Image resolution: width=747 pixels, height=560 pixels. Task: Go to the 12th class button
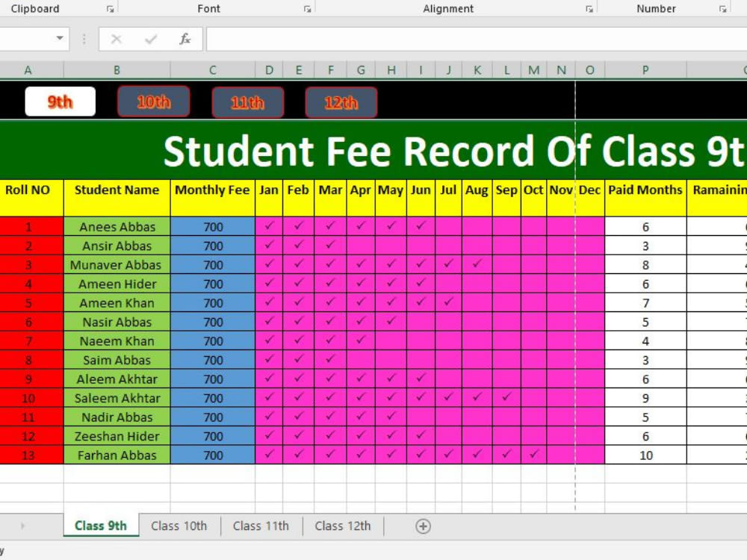(341, 102)
